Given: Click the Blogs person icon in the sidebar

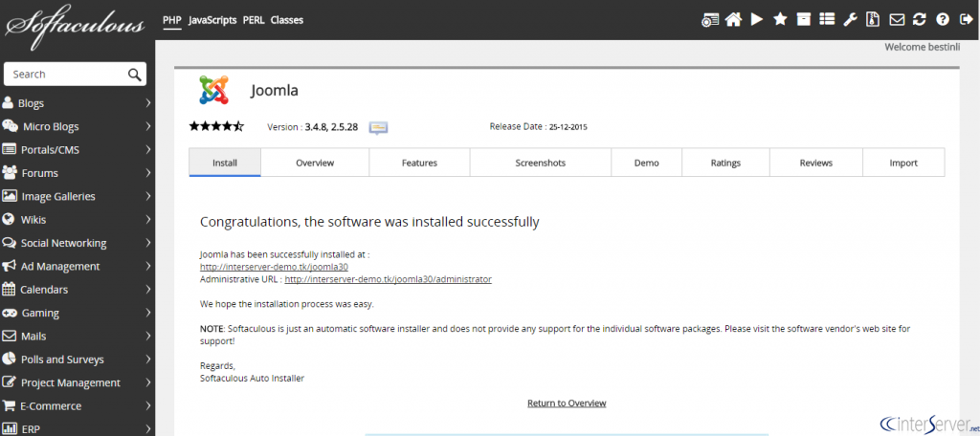Looking at the screenshot, I should 8,102.
